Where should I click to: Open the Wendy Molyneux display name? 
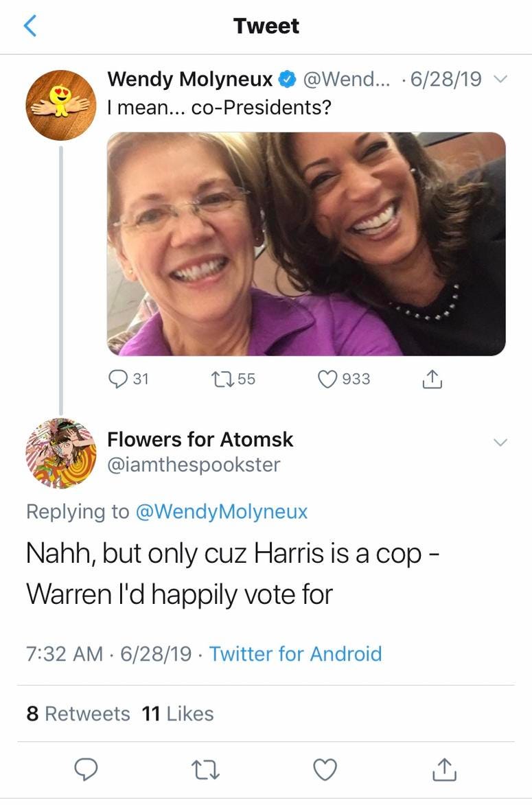(x=190, y=79)
